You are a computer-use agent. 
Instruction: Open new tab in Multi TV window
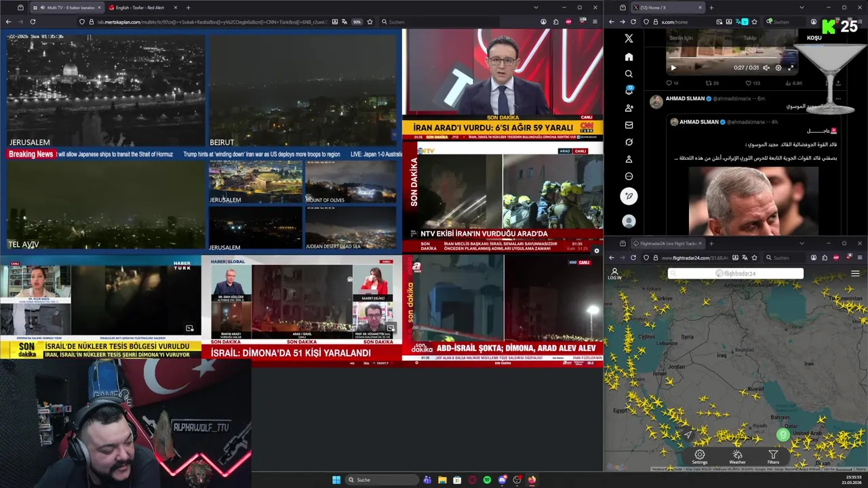[x=188, y=7]
